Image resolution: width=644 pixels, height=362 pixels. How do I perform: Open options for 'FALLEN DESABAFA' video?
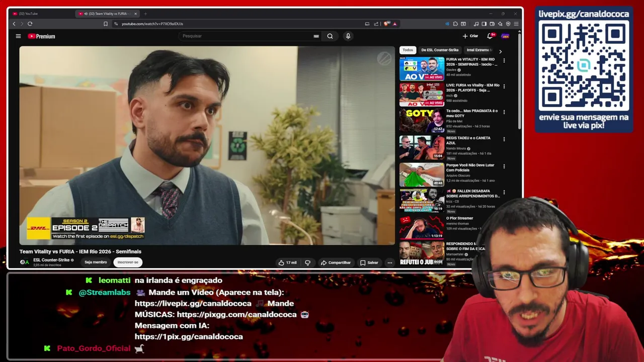[504, 193]
